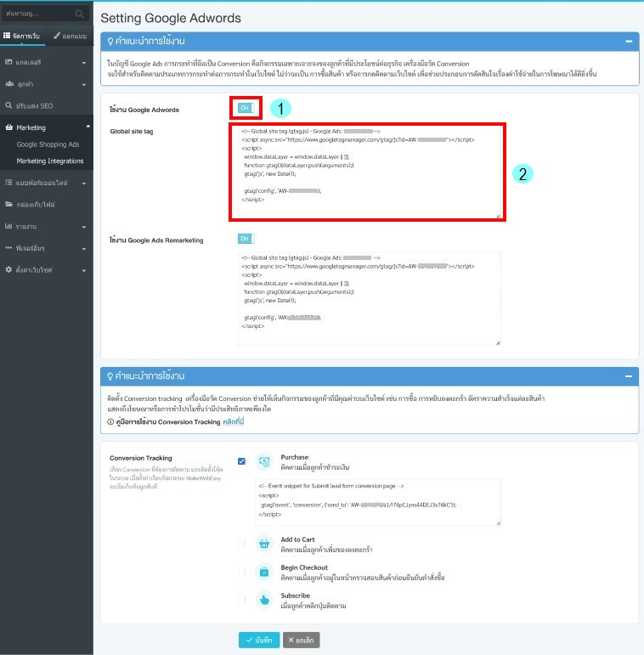Click the Purchase conversion icon
Viewport: 644px width, 655px height.
tap(264, 460)
